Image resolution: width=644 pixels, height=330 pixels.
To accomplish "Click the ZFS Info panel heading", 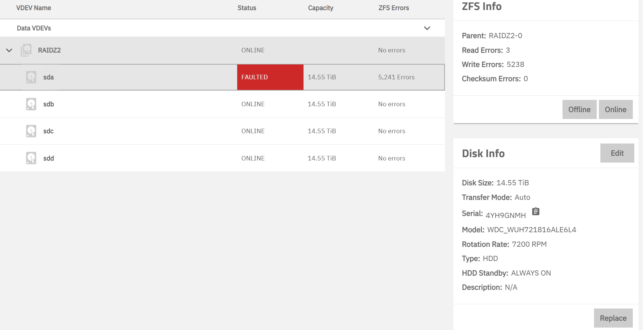I will (482, 6).
